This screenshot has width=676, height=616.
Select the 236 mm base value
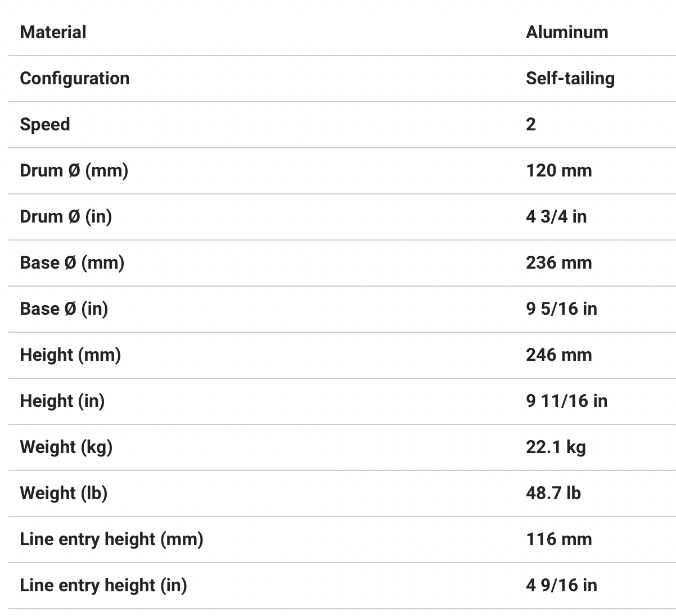click(x=558, y=262)
